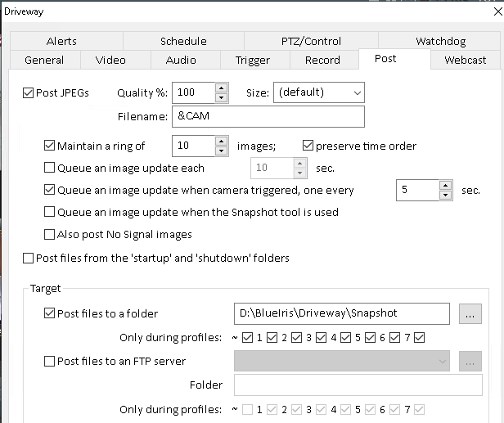The image size is (504, 423).
Task: Enable image update when Snapshot tool used
Action: tap(49, 213)
